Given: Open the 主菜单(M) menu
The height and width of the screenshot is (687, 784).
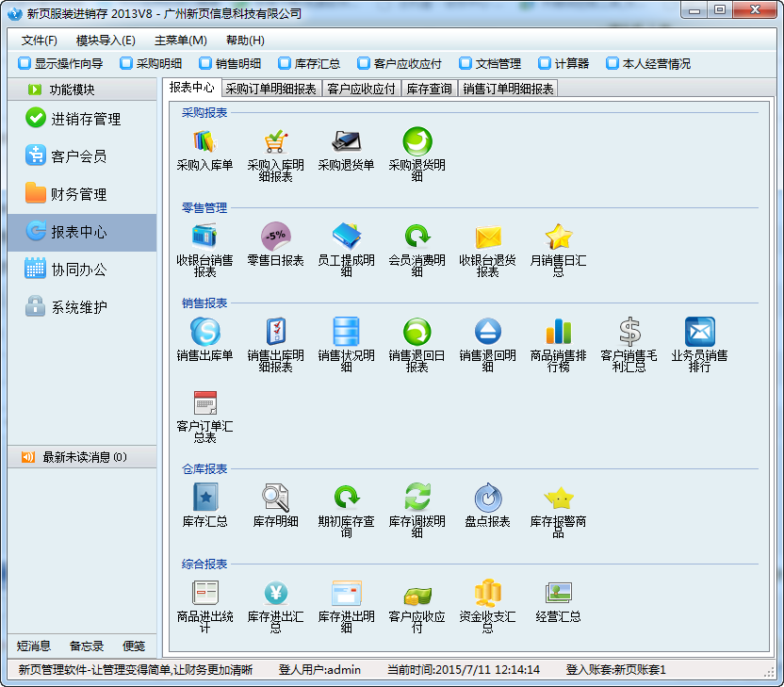Looking at the screenshot, I should click(x=181, y=41).
